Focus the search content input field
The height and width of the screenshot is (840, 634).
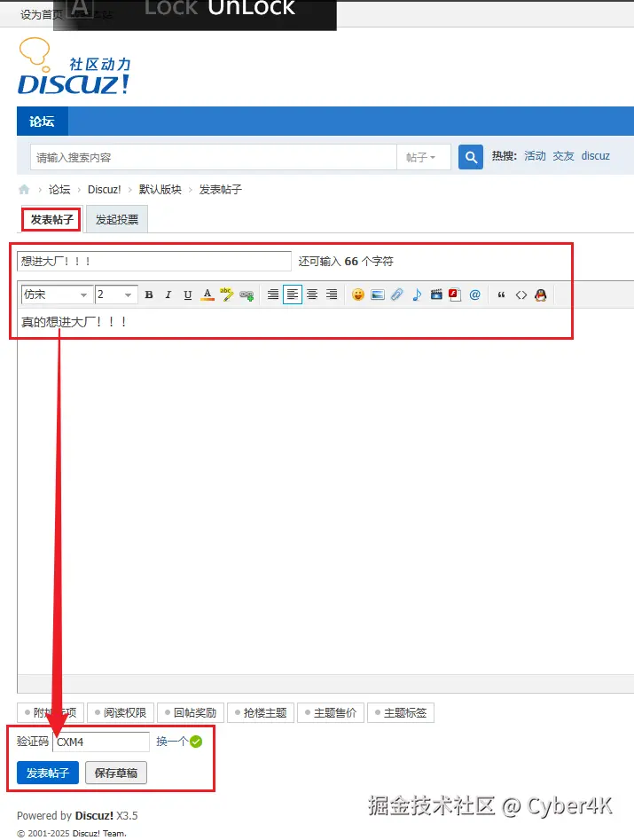(x=213, y=158)
